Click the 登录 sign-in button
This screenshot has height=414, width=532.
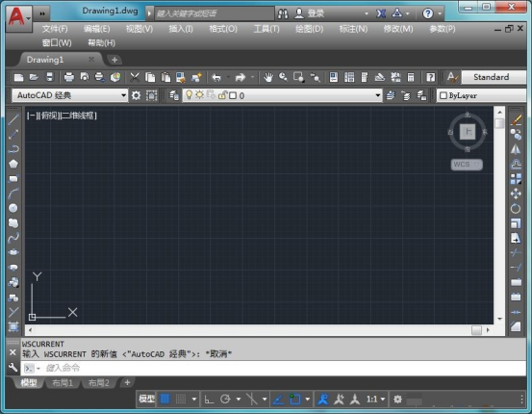point(310,13)
